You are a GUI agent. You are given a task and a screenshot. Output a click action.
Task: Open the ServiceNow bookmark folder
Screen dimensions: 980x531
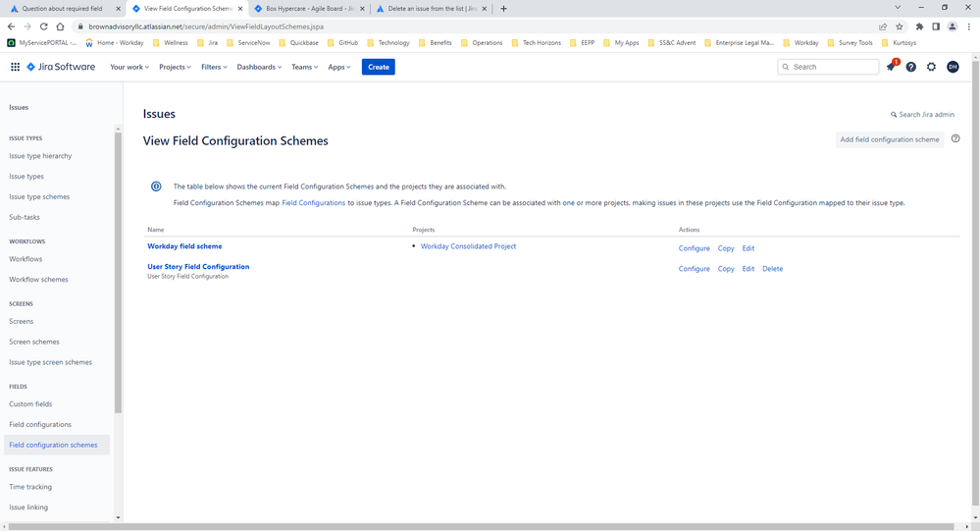pyautogui.click(x=248, y=42)
